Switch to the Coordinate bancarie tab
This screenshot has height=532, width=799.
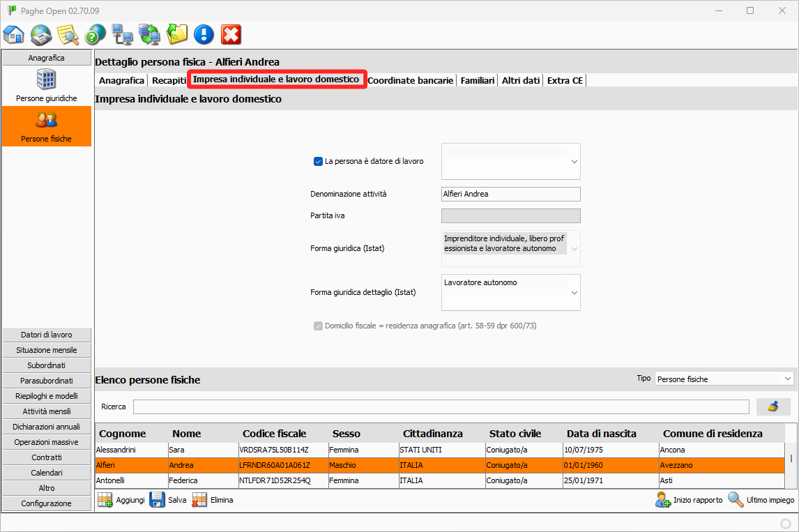(x=410, y=80)
